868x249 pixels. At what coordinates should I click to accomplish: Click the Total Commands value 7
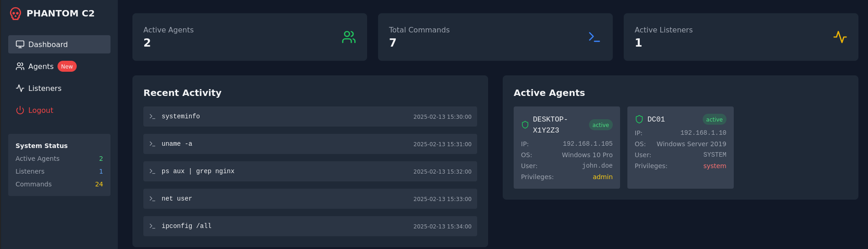[x=393, y=43]
